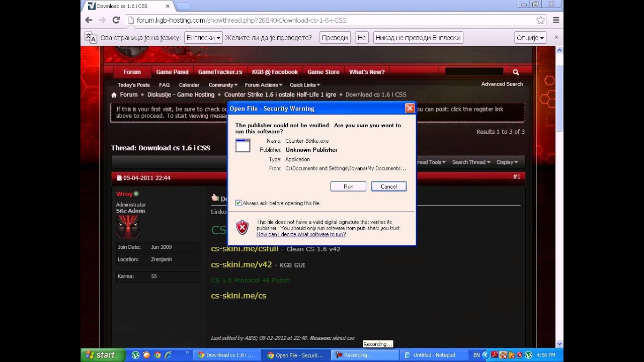The image size is (644, 362).
Task: Bookmark the page with the star icon
Action: point(540,20)
